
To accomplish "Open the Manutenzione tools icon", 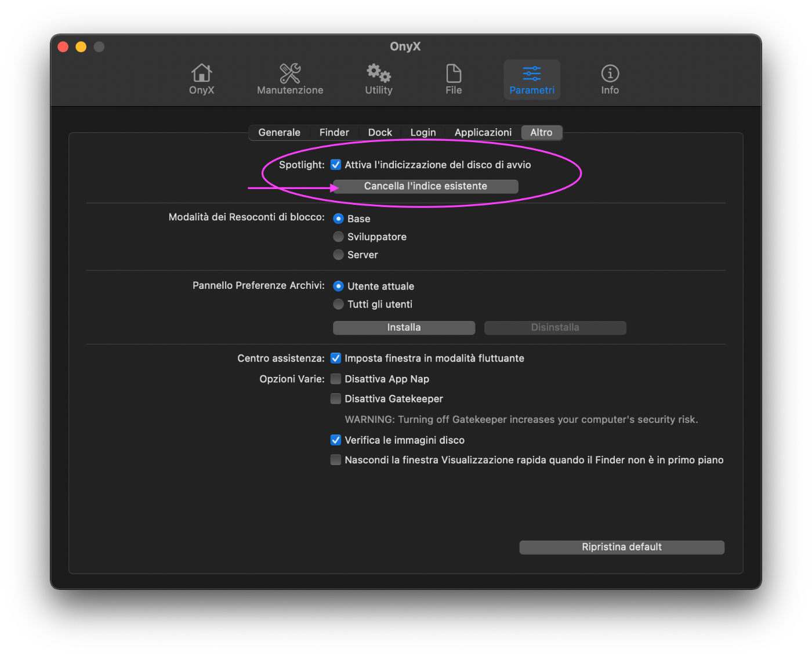I will coord(290,79).
